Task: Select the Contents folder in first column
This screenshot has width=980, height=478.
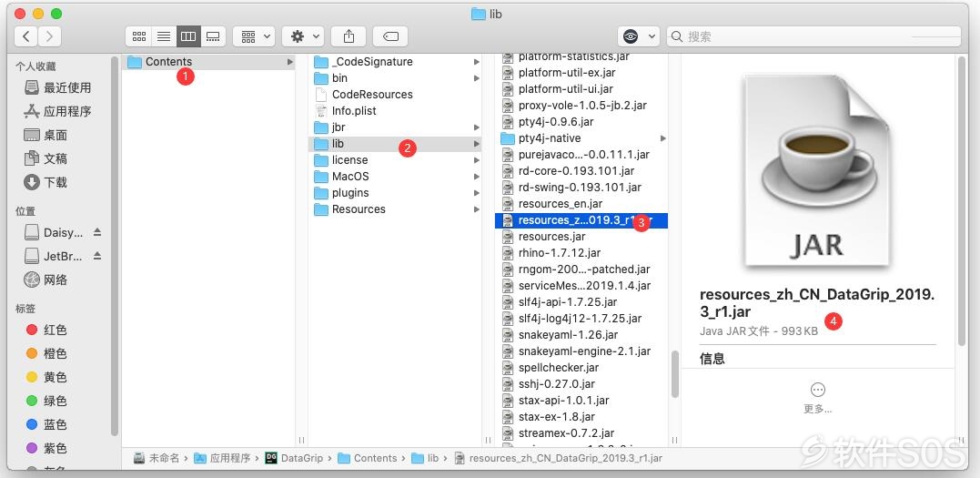Action: (x=208, y=61)
